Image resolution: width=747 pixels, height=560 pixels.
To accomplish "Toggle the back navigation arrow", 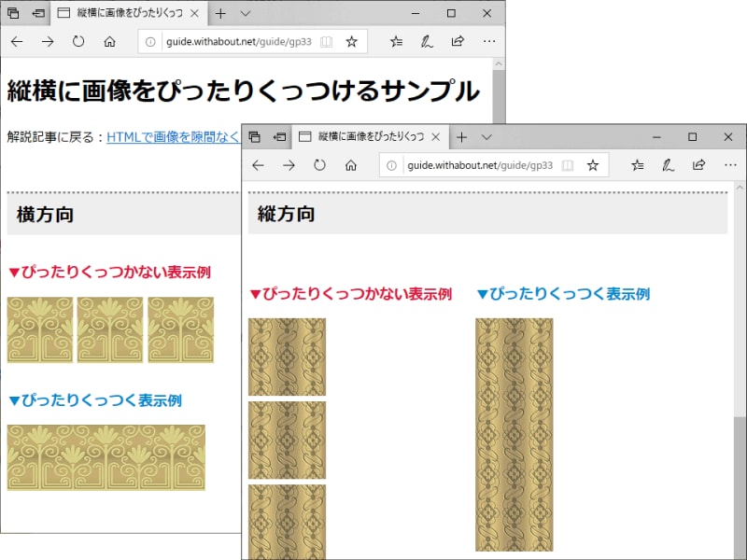I will pos(257,164).
